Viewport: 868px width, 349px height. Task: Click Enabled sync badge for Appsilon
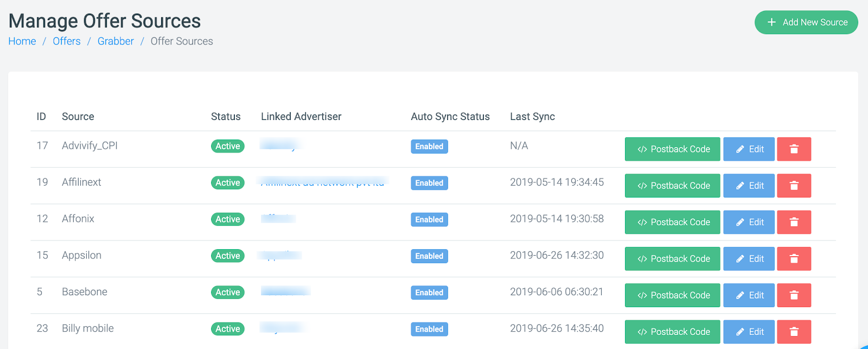pyautogui.click(x=429, y=256)
